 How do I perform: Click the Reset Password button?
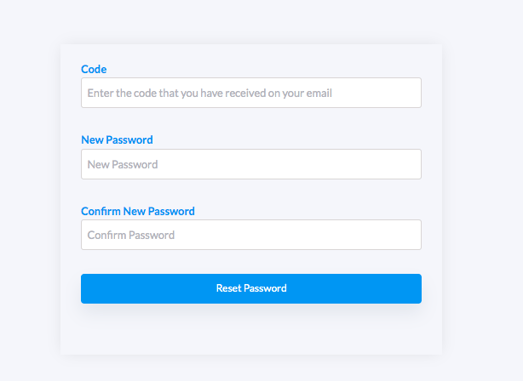(x=251, y=289)
